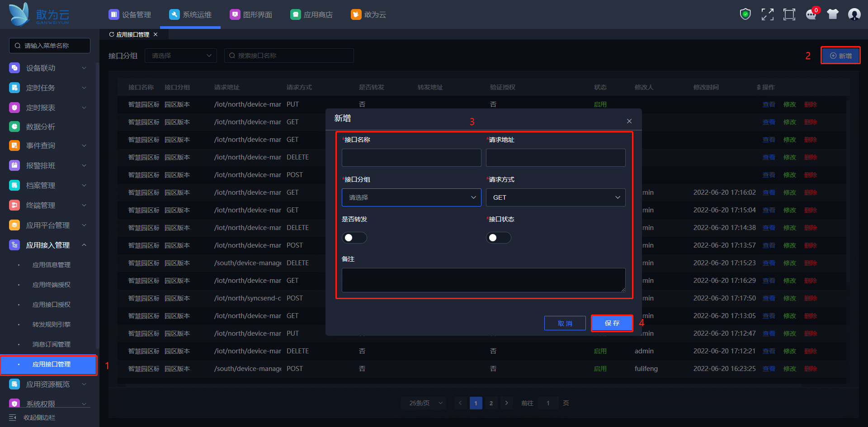Turn on the 接口状态 toggle switch
The height and width of the screenshot is (427, 868).
pos(498,238)
